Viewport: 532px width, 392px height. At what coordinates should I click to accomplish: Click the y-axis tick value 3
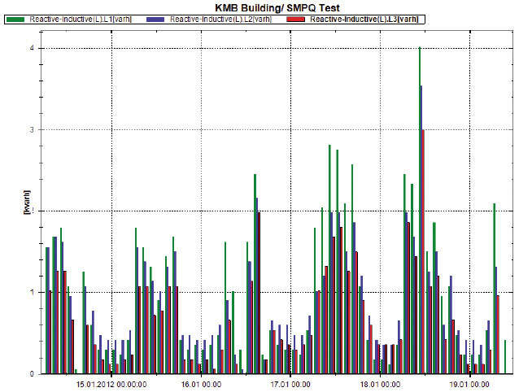pos(33,130)
